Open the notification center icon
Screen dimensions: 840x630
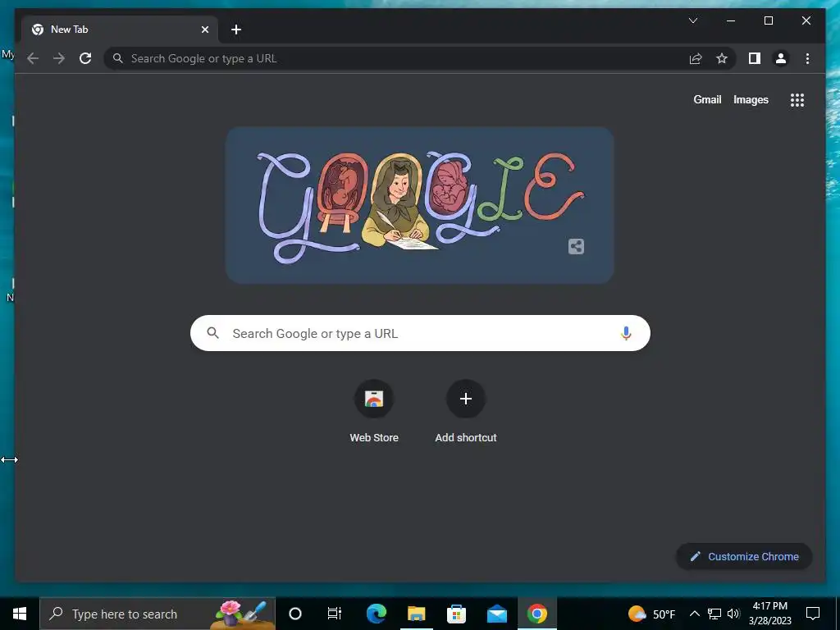[813, 614]
